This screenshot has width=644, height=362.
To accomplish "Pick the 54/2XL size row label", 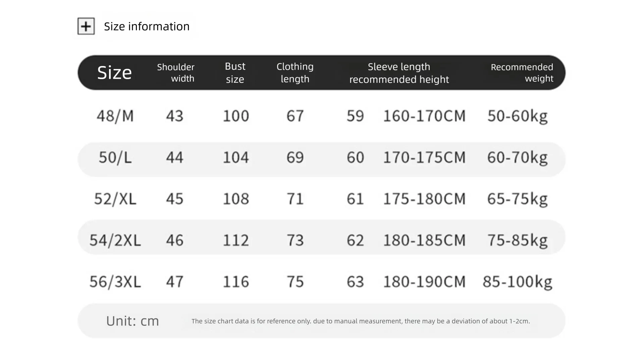I will click(x=115, y=240).
